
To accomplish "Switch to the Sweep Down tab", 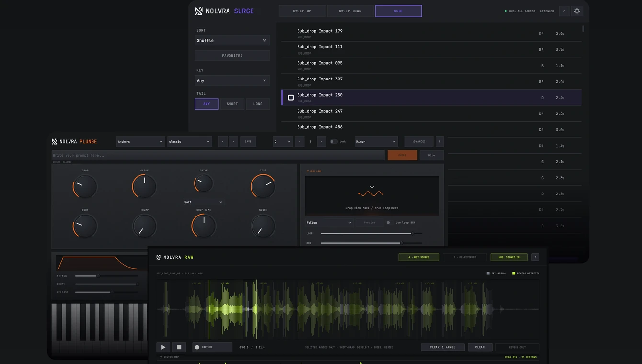I will [350, 11].
